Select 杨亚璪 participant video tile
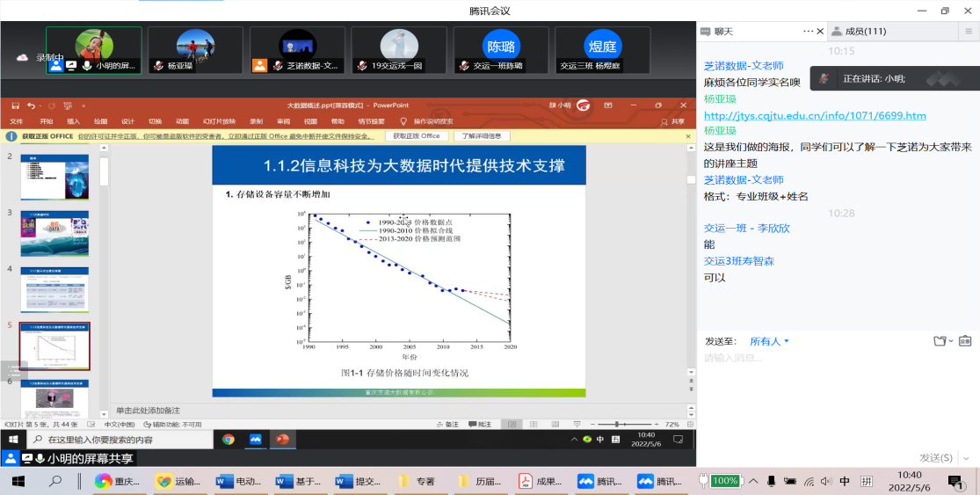This screenshot has width=980, height=495. click(196, 50)
